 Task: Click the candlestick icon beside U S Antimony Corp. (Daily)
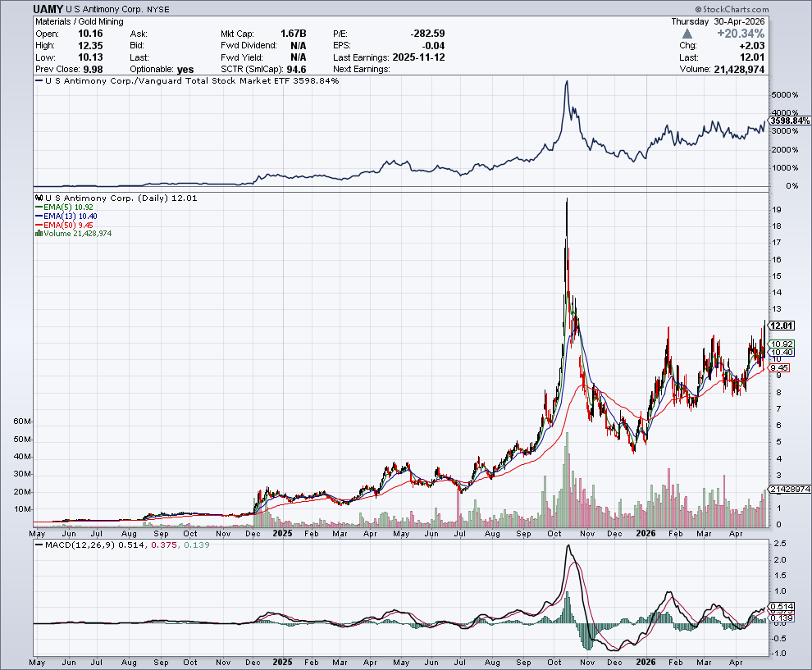(39, 198)
